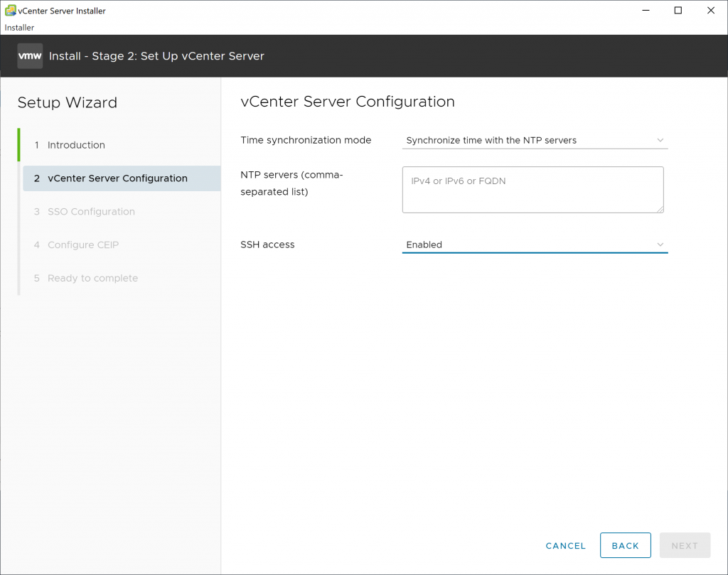
Task: Open the Time synchronization mode dropdown
Action: (x=535, y=140)
